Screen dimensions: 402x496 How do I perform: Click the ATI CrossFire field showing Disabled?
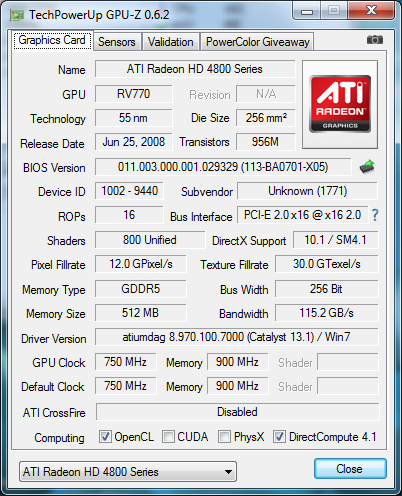(x=237, y=412)
